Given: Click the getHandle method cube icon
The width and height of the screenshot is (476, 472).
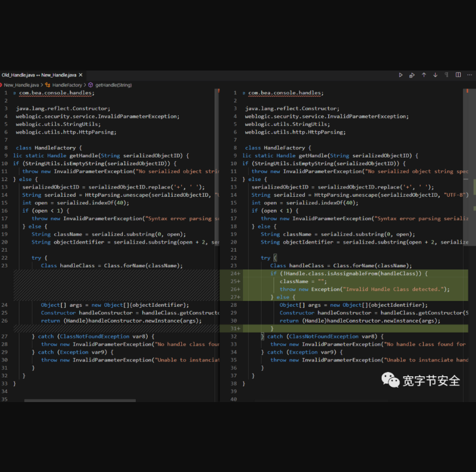Looking at the screenshot, I should click(91, 85).
